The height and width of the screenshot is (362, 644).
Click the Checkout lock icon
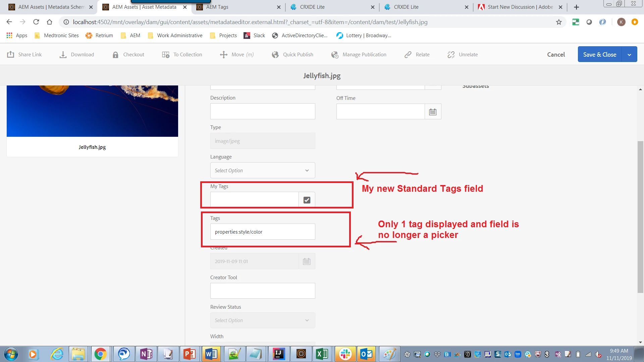tap(115, 55)
